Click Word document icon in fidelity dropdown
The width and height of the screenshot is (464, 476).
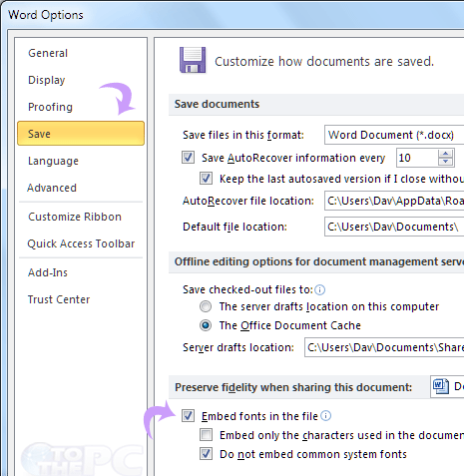coord(441,386)
